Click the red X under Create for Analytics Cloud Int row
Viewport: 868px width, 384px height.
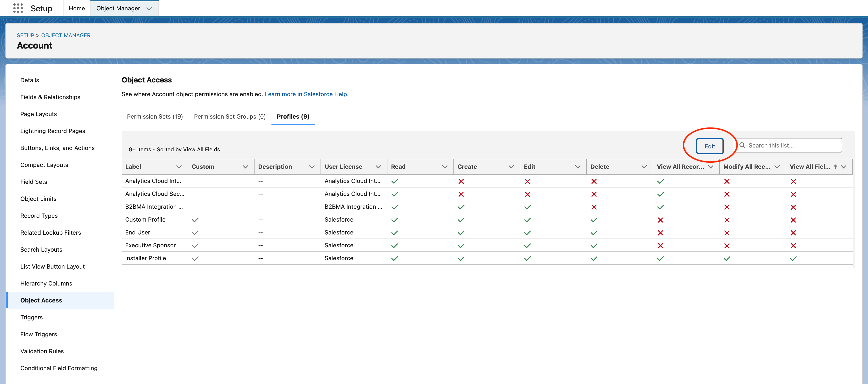pyautogui.click(x=461, y=181)
